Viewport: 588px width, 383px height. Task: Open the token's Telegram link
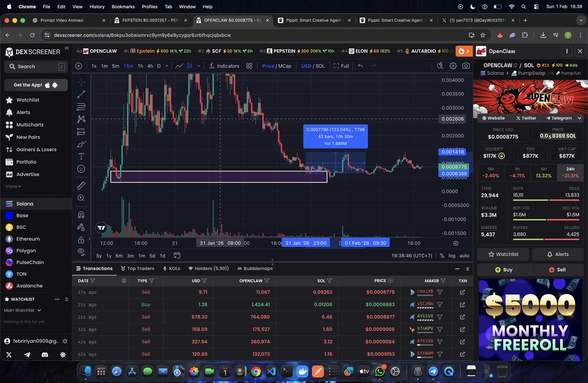559,118
